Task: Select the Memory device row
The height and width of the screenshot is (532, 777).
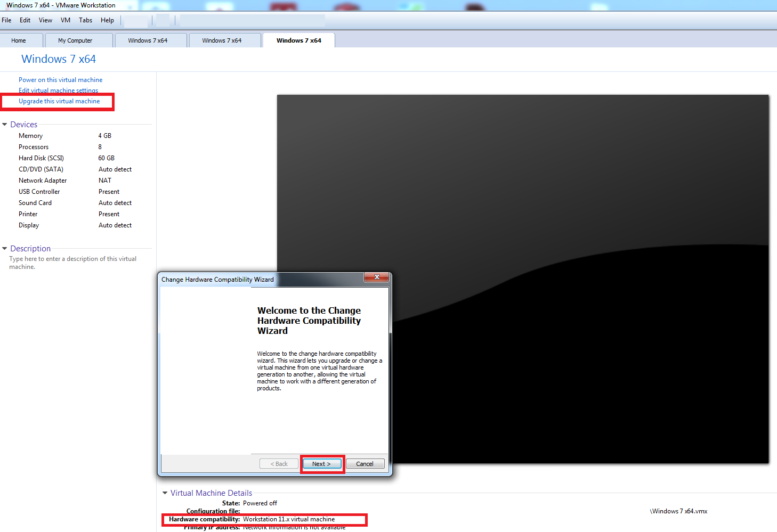Action: (x=75, y=136)
